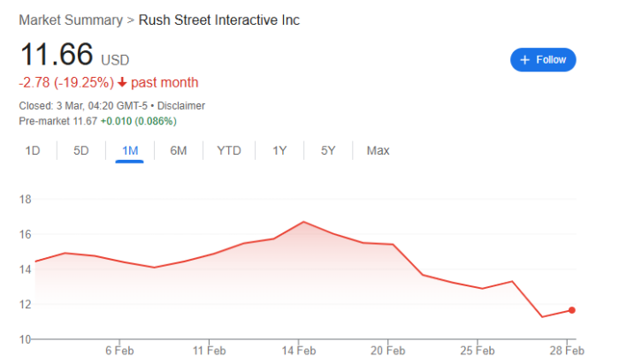Click the Follow button
Screen dimensions: 619x364
coord(543,59)
